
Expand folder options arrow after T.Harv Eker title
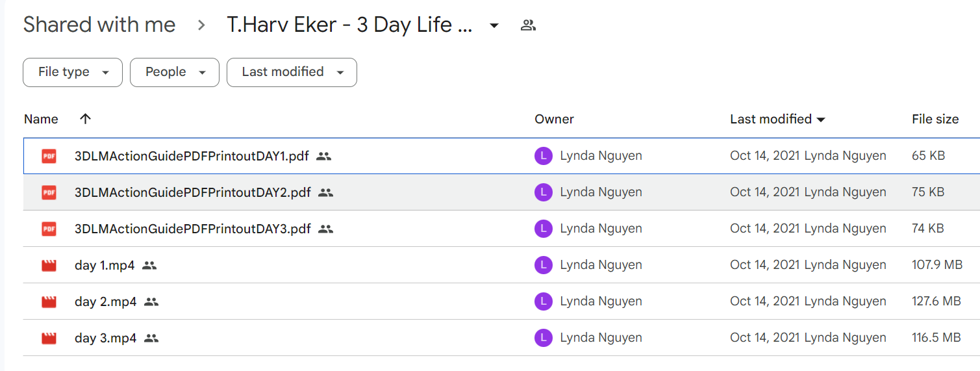pos(494,26)
